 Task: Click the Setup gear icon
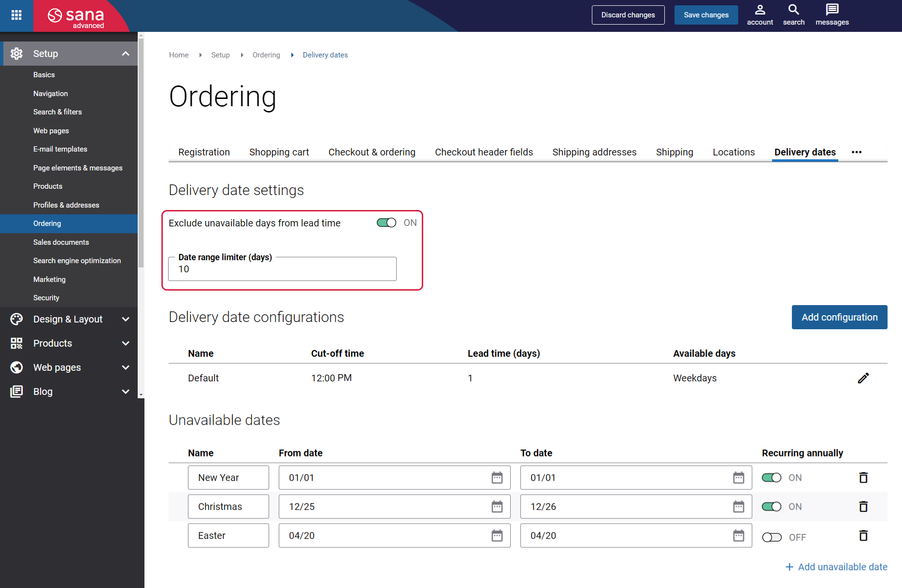[x=16, y=54]
